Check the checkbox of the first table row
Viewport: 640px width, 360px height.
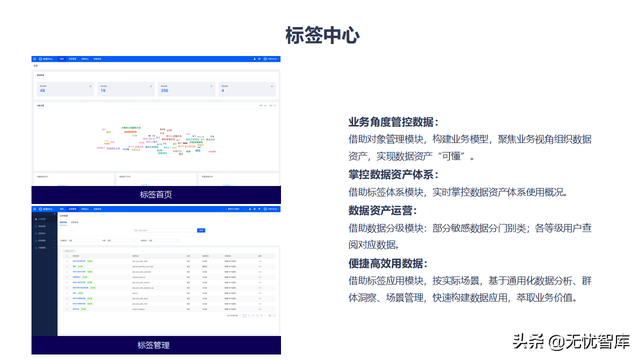pyautogui.click(x=67, y=261)
